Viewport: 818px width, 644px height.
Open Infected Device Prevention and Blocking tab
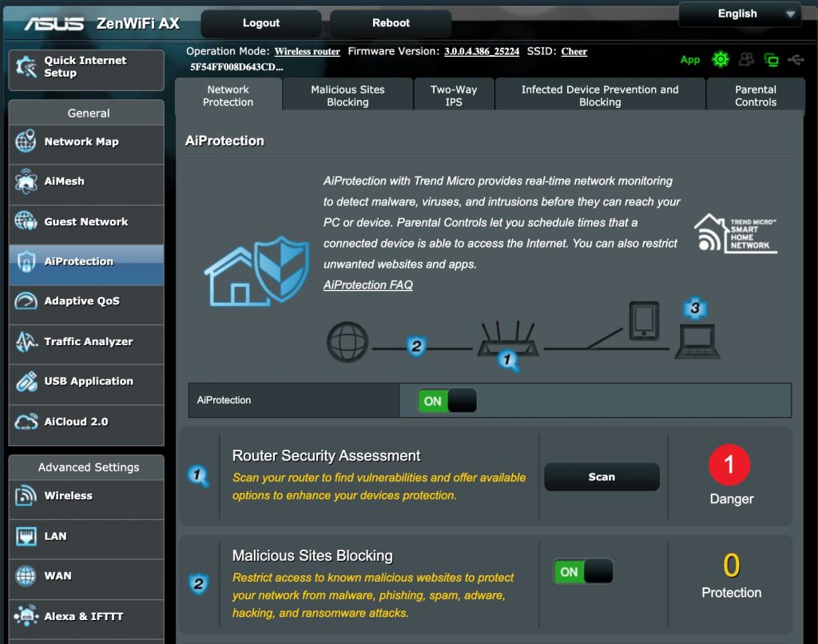click(600, 96)
